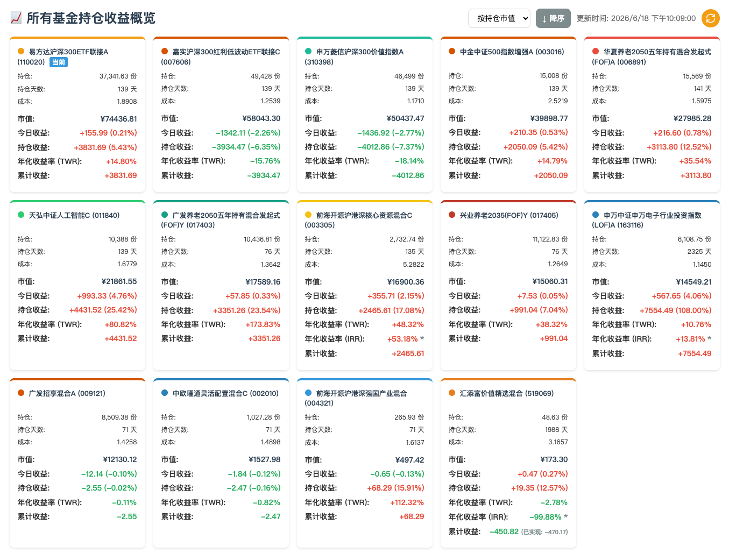Click the color dot of 申万菱信沪深300价值指数A
Screen dimensions: 729x560
tap(308, 51)
